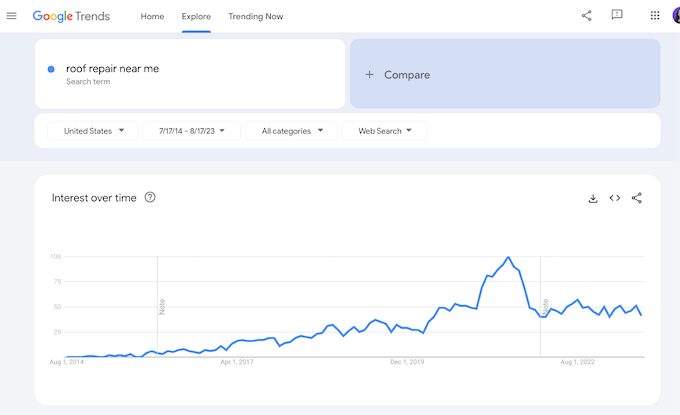Image resolution: width=680 pixels, height=415 pixels.
Task: Open help for Interest over time
Action: coord(150,198)
